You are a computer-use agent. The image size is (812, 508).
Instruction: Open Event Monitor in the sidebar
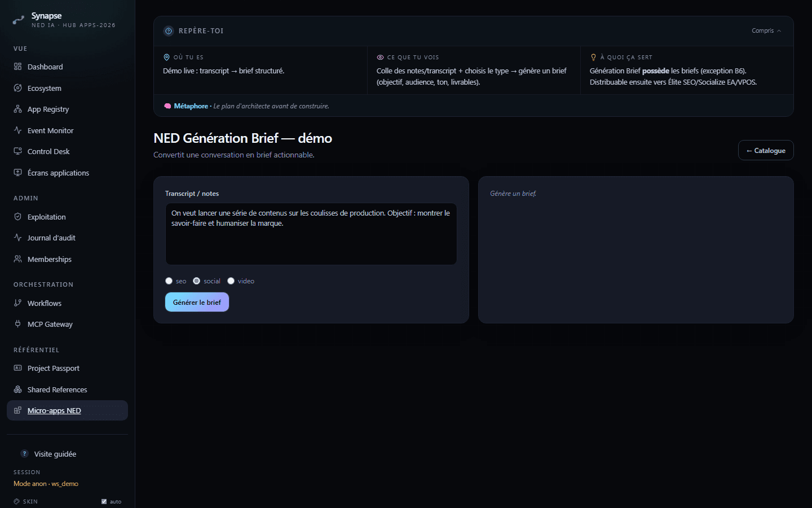pos(67,130)
